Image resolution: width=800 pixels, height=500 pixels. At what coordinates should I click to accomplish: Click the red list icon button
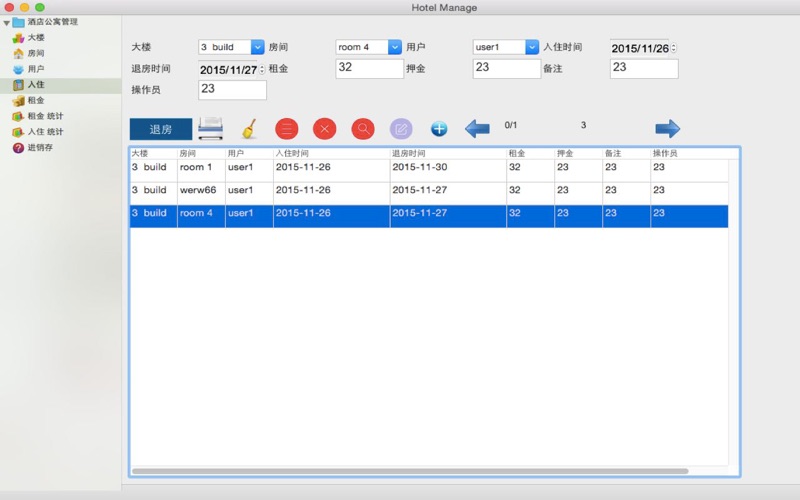286,128
